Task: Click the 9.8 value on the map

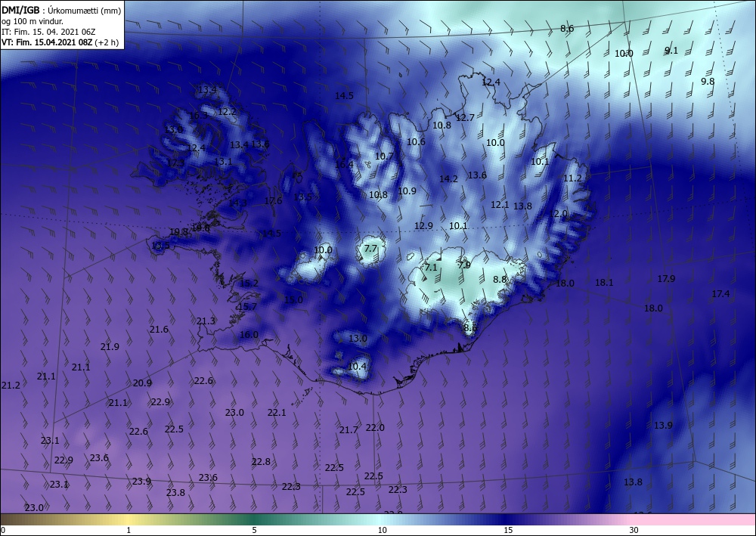Action: point(708,81)
